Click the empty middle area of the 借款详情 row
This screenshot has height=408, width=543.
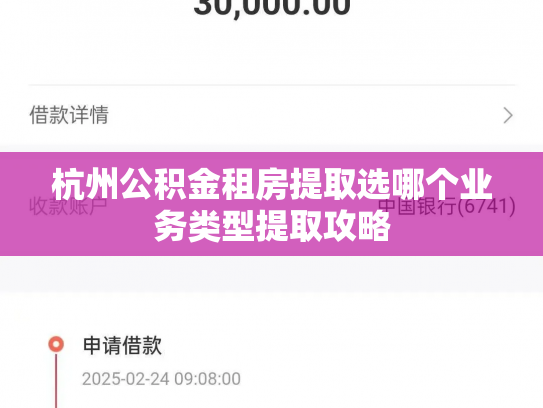(305, 115)
